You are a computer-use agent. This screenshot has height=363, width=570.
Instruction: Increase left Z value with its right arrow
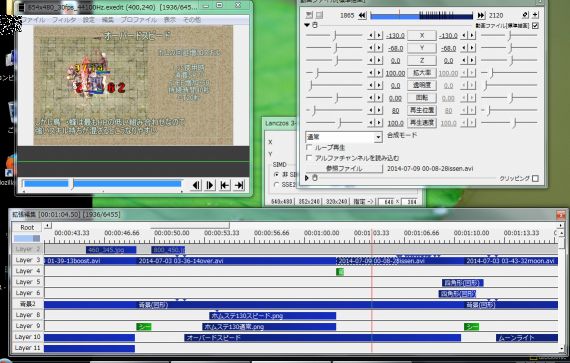pos(379,60)
